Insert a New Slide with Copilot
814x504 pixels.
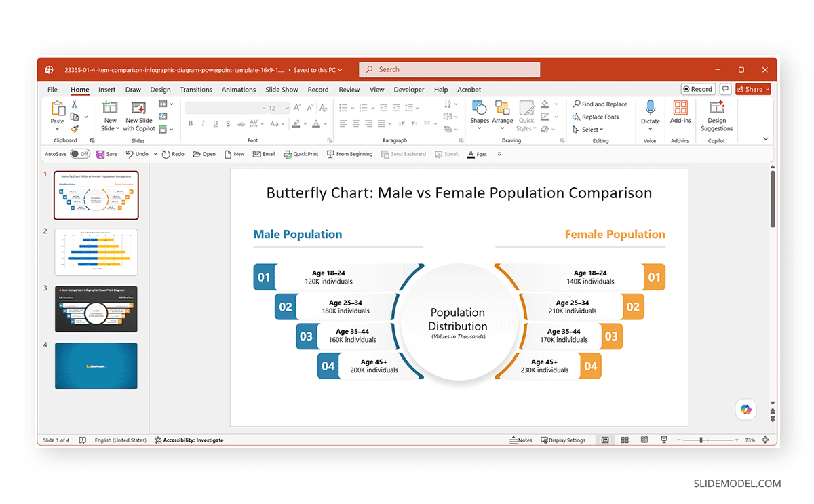pos(140,115)
